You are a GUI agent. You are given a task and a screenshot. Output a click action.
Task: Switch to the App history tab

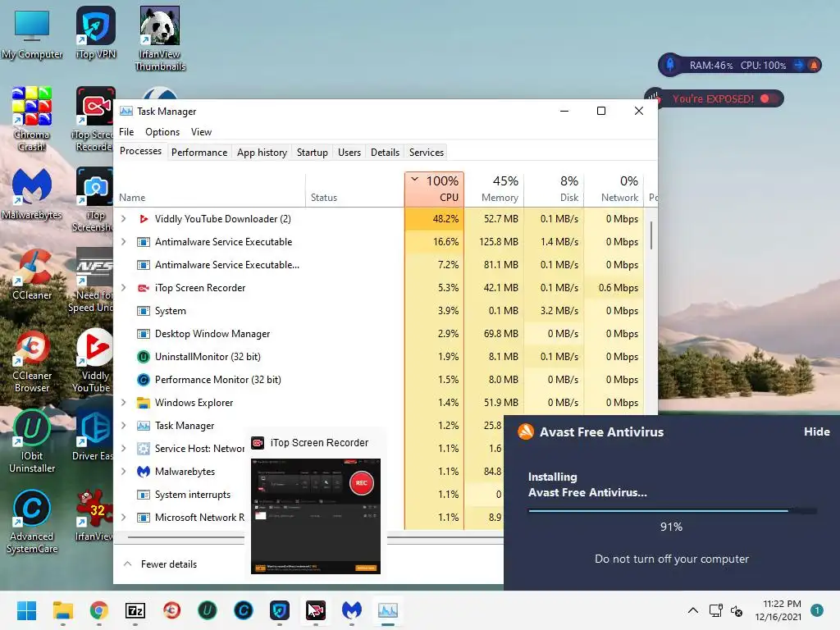point(262,152)
